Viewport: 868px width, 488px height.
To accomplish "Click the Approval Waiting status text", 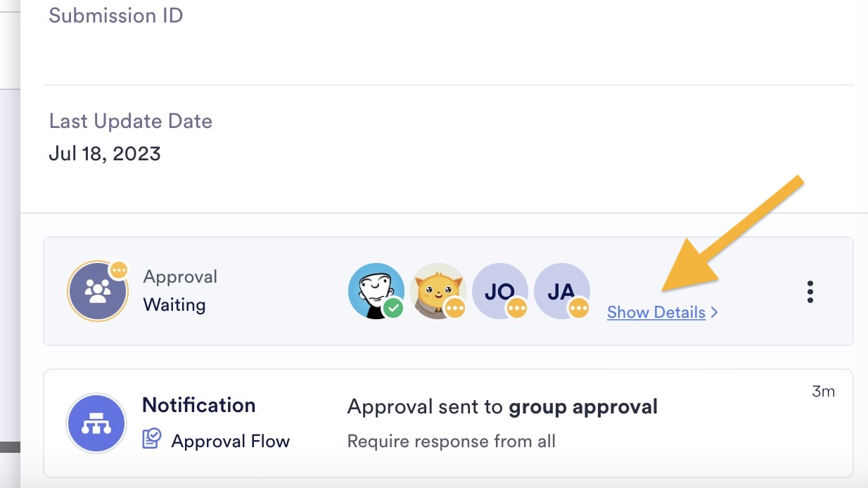I will pyautogui.click(x=174, y=304).
